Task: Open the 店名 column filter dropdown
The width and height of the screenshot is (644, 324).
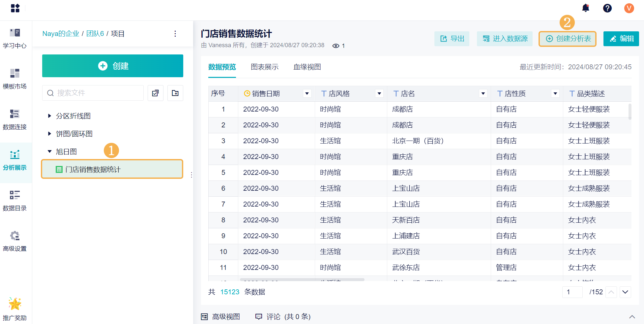Action: 483,94
